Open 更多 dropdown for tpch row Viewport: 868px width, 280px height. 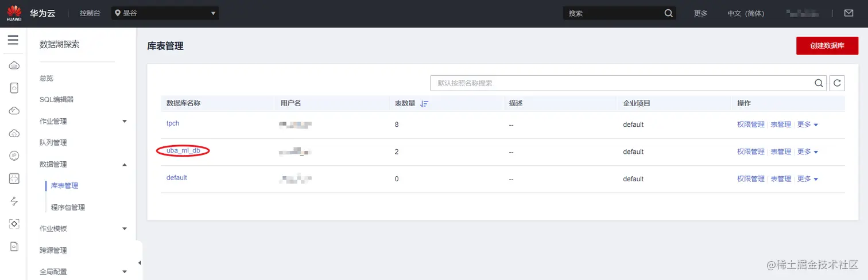point(808,125)
